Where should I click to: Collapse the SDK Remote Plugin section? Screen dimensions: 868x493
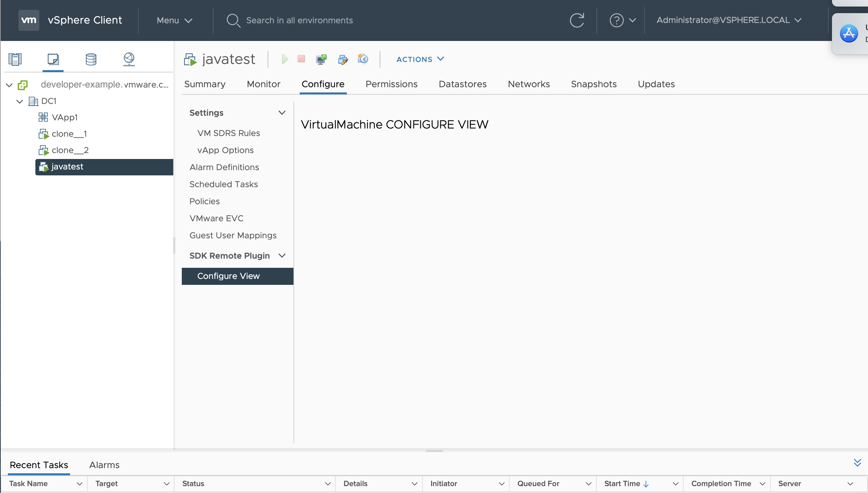pos(281,256)
